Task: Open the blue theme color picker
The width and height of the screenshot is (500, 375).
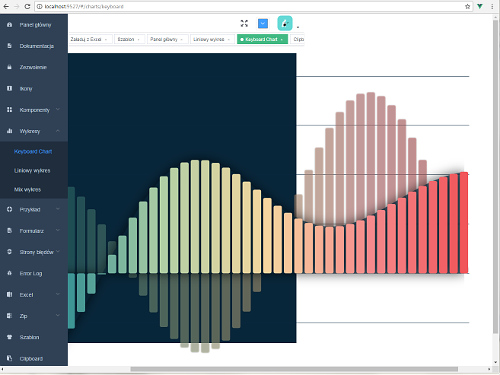Action: pos(263,23)
